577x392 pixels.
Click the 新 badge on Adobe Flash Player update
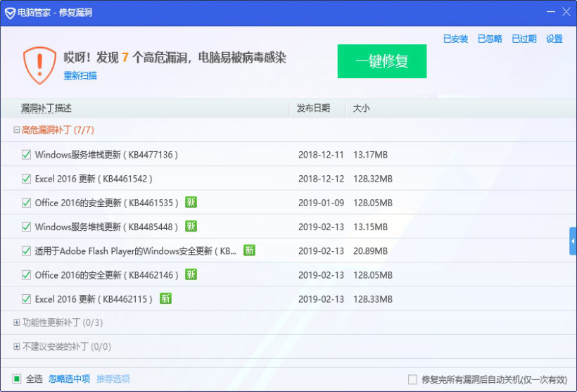[x=249, y=251]
